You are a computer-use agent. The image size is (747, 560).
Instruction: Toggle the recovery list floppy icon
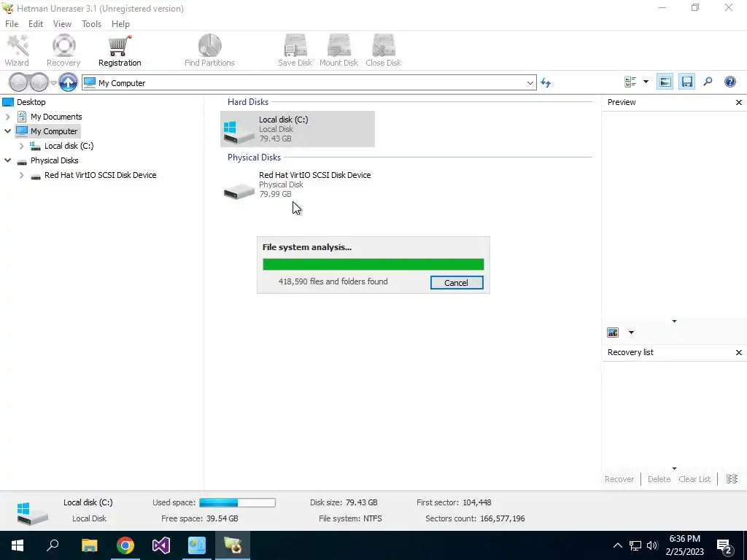[x=686, y=82]
